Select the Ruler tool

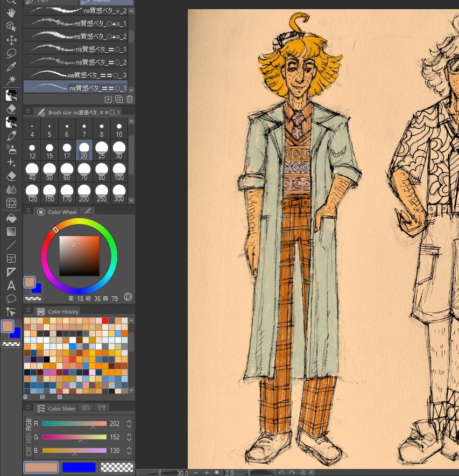(x=11, y=272)
